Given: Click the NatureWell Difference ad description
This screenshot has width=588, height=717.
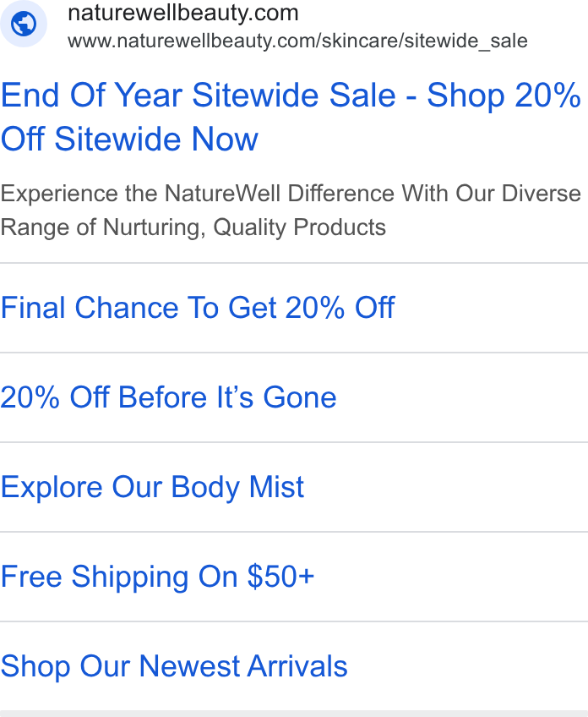Looking at the screenshot, I should [x=291, y=211].
